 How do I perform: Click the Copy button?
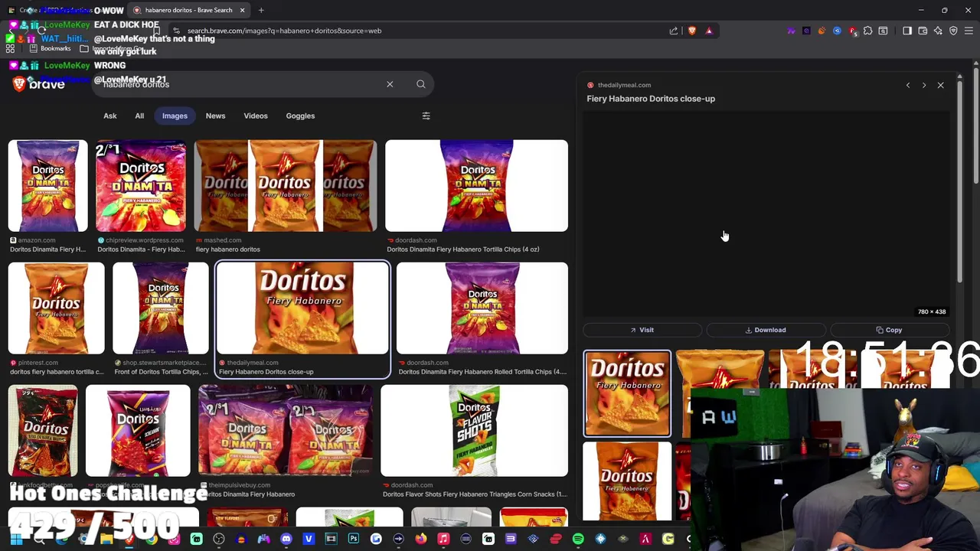point(889,330)
